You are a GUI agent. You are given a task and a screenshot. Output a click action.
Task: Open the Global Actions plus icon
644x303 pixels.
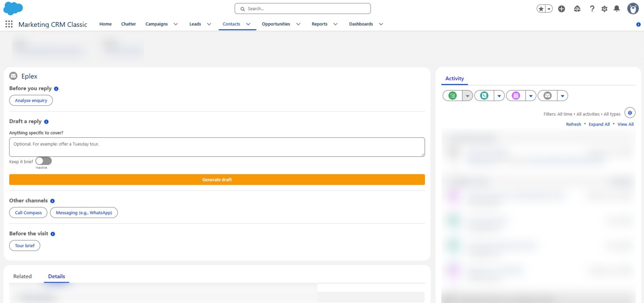pos(562,9)
